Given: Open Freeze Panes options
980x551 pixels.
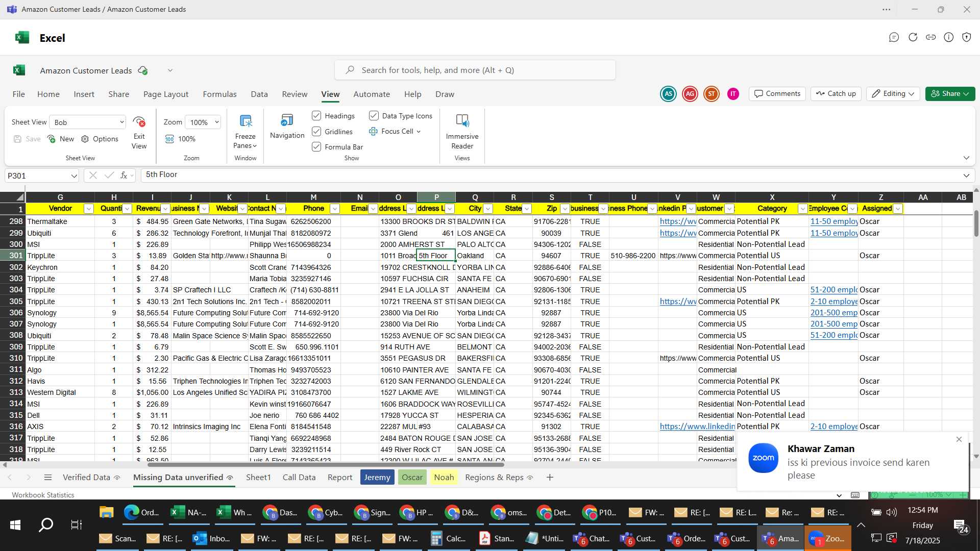Looking at the screenshot, I should coord(245,132).
